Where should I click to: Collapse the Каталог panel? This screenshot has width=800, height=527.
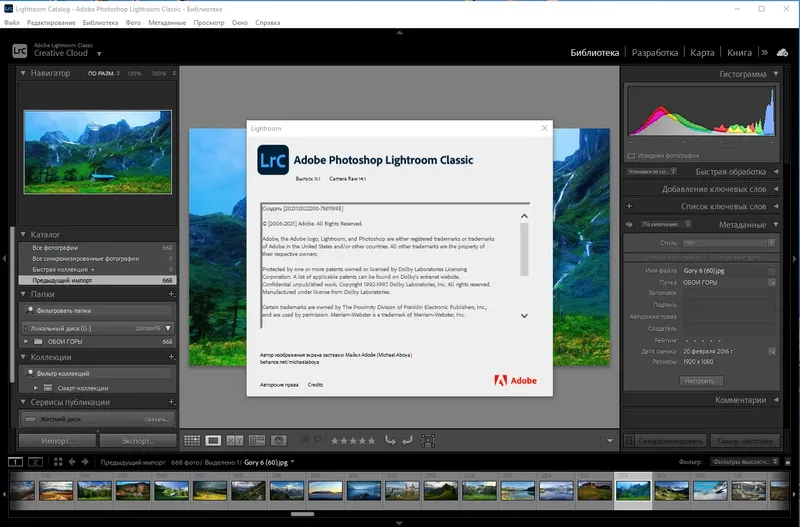[23, 234]
